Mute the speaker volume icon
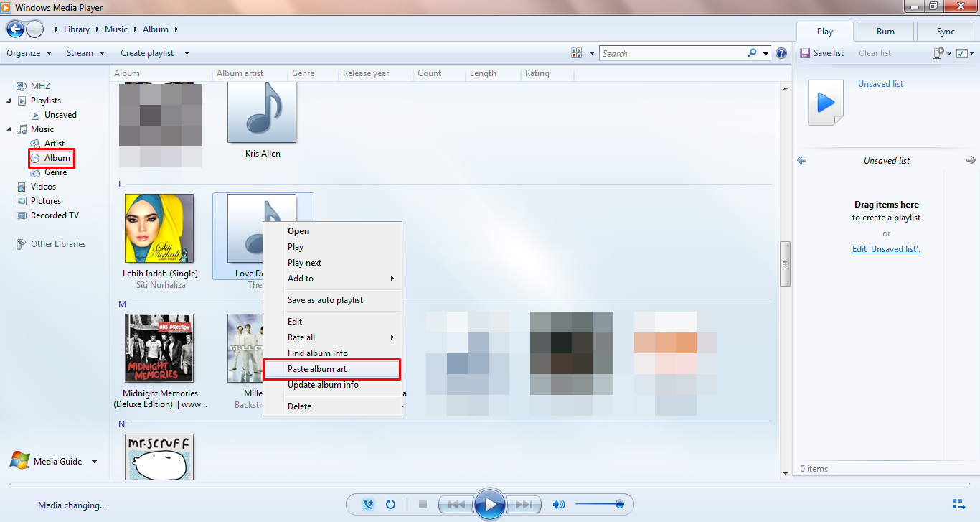The image size is (980, 522). (559, 505)
